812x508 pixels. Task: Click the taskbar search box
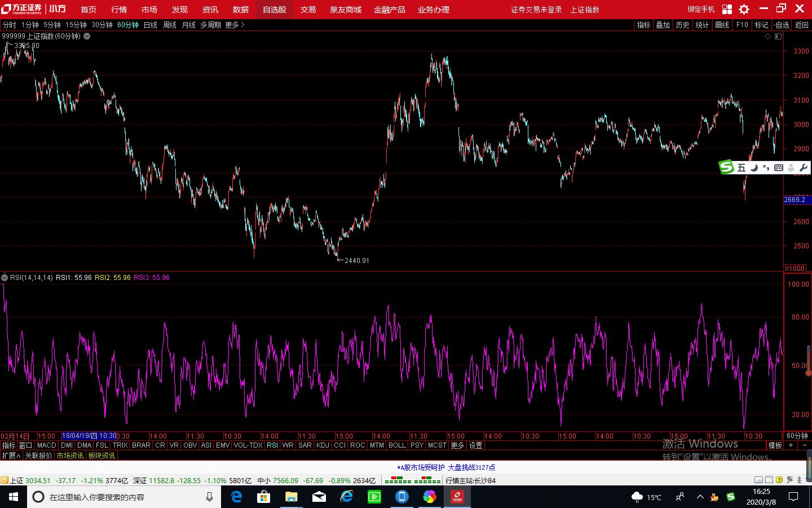coord(124,497)
